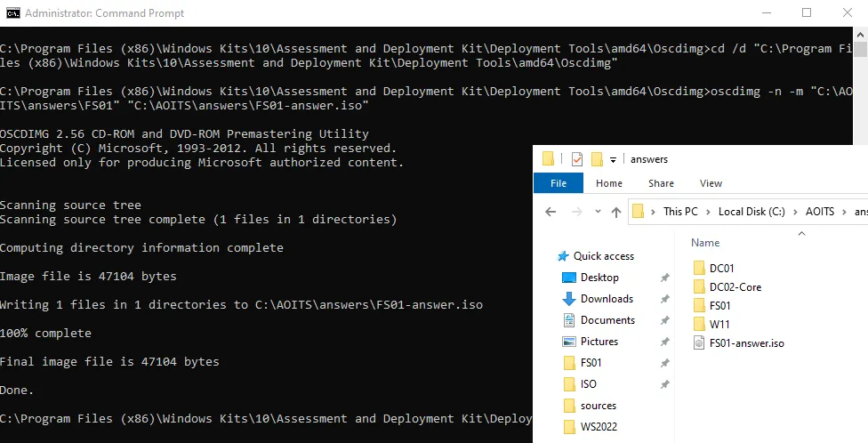Open Documents in the navigation pane
The height and width of the screenshot is (443, 868).
point(607,320)
